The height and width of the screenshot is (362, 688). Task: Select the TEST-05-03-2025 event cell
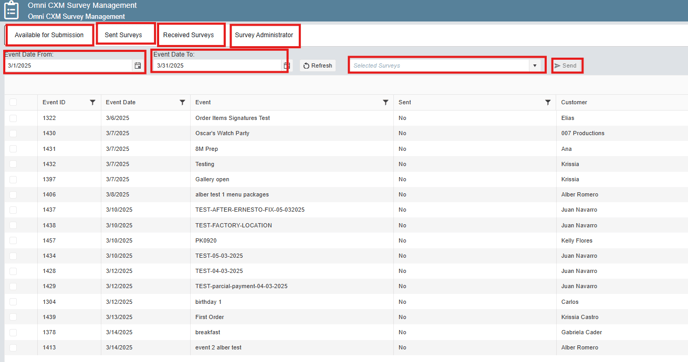click(x=219, y=256)
